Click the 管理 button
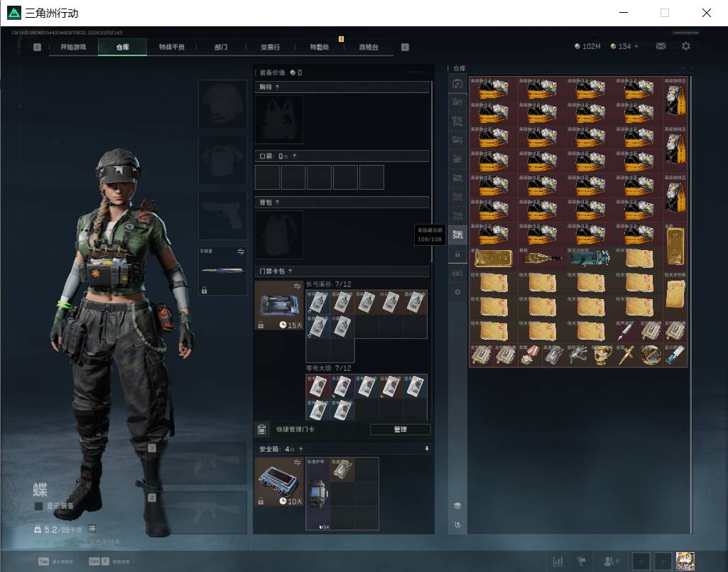Screen dimensions: 728x572 coord(400,429)
